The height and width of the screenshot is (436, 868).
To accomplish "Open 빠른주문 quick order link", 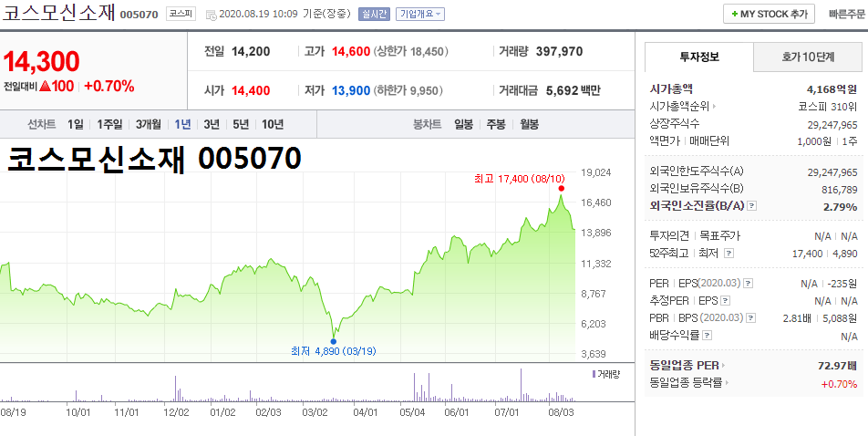I will [846, 15].
